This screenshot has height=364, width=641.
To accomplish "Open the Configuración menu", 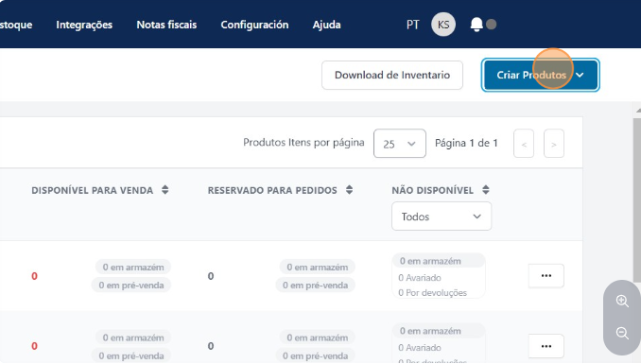I will click(x=254, y=25).
